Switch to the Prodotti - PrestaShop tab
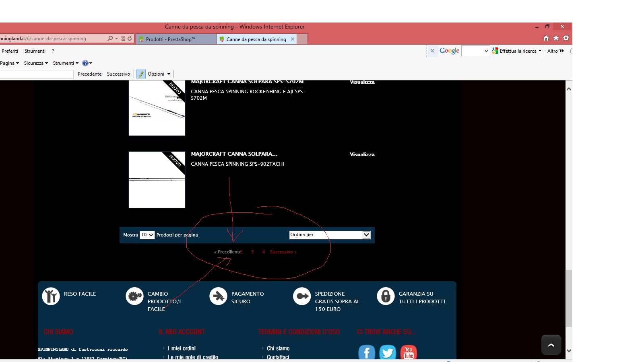Viewport: 644px width, 362px height. (176, 39)
